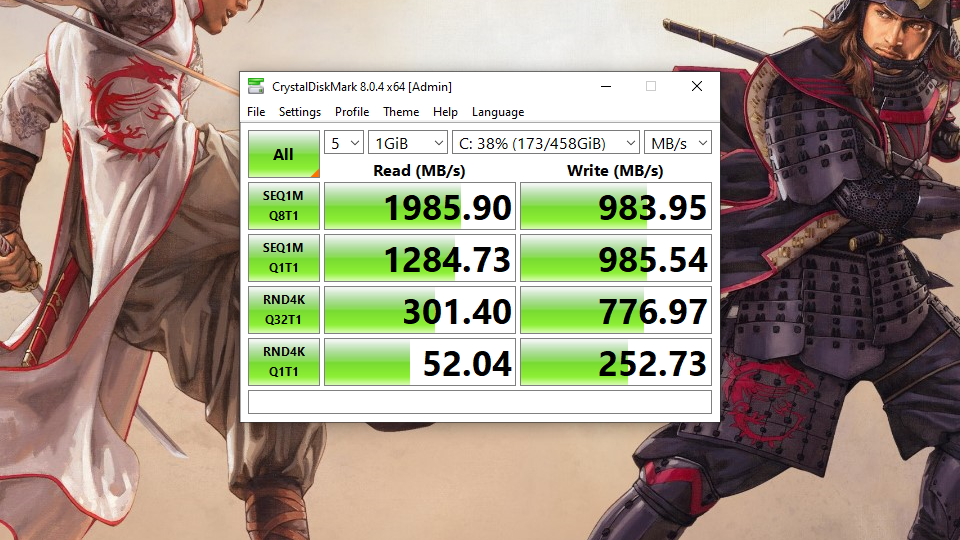Open the Profile menu
The height and width of the screenshot is (540, 960).
click(x=352, y=112)
